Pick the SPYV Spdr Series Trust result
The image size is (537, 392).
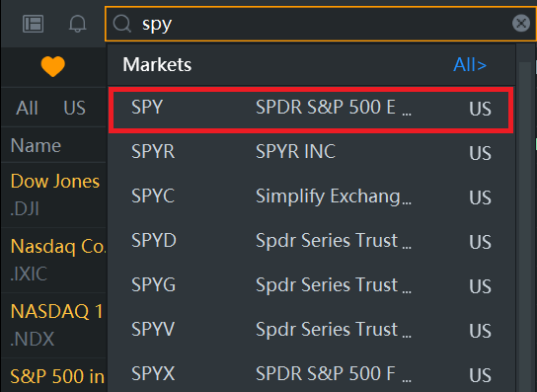point(311,330)
